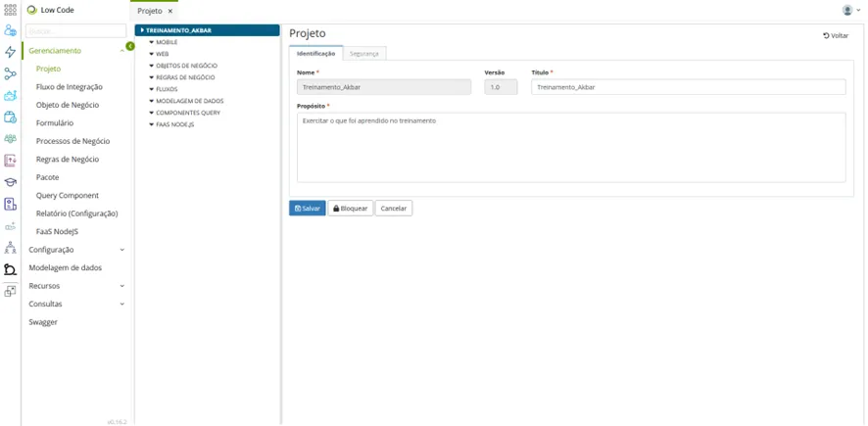Viewport: 868px width, 426px height.
Task: Collapse the Gerenciamento menu section
Action: click(76, 51)
